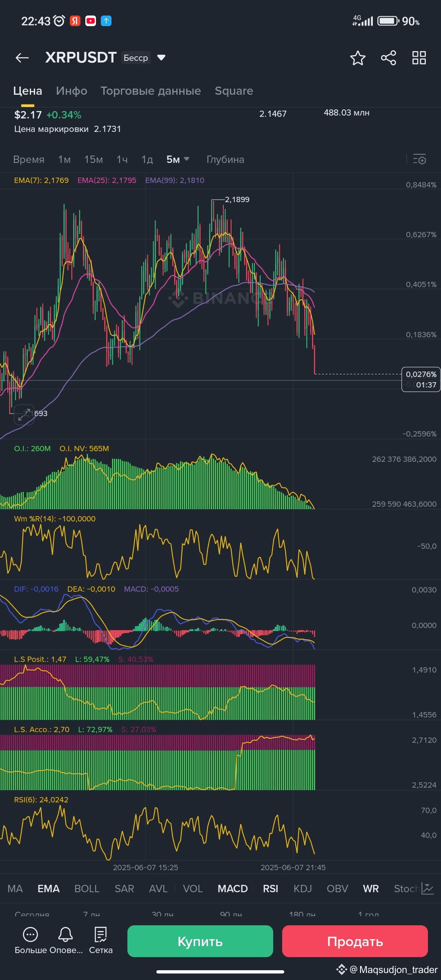Viewport: 441px width, 980px height.
Task: Tap the RSI(6): 24,0242 label
Action: pyautogui.click(x=41, y=800)
